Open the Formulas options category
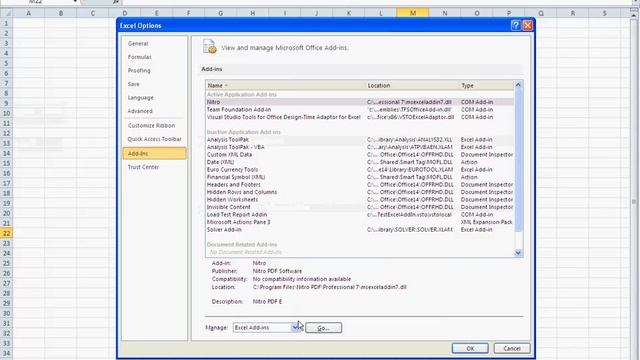The width and height of the screenshot is (640, 360). (140, 57)
